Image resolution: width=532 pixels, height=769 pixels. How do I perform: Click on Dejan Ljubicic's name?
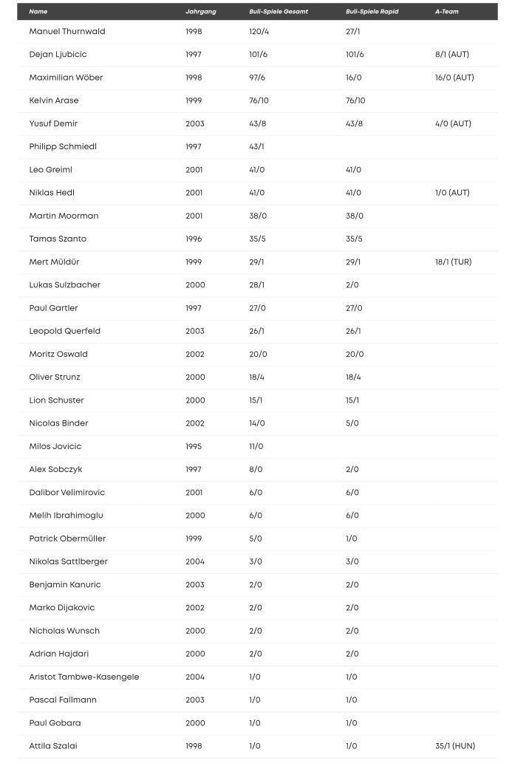pyautogui.click(x=58, y=55)
